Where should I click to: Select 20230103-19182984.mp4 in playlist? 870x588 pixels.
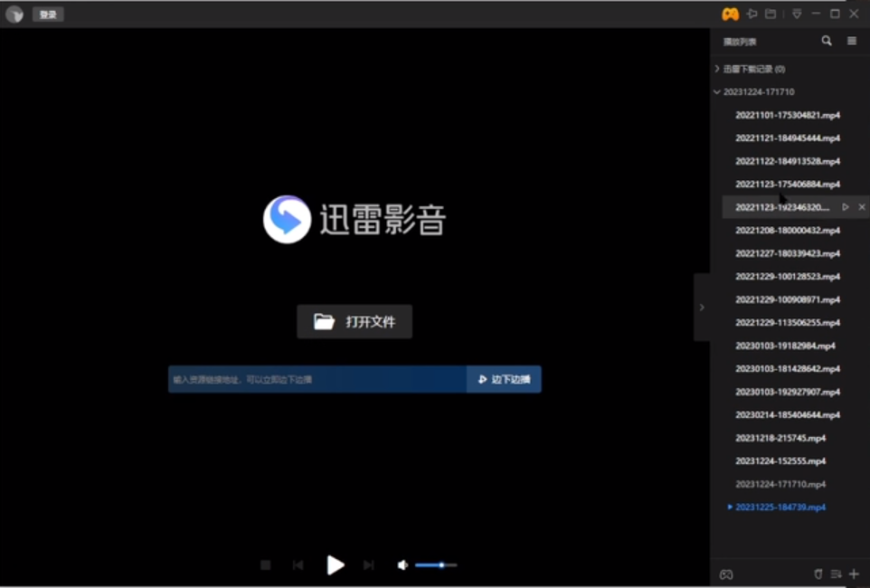click(x=785, y=346)
